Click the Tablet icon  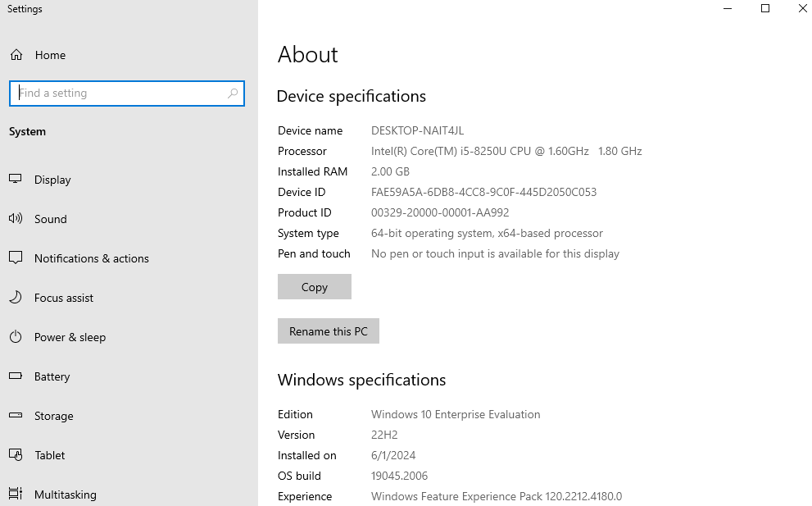[16, 454]
